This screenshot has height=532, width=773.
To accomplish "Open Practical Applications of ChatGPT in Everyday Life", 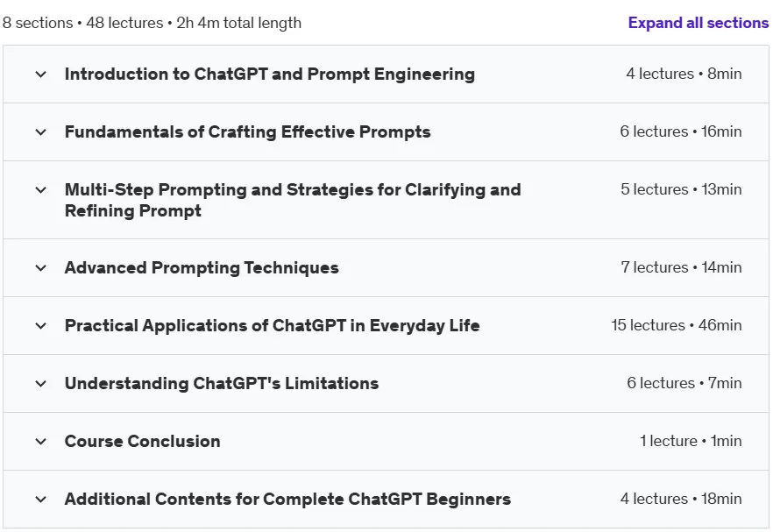I will (x=272, y=325).
